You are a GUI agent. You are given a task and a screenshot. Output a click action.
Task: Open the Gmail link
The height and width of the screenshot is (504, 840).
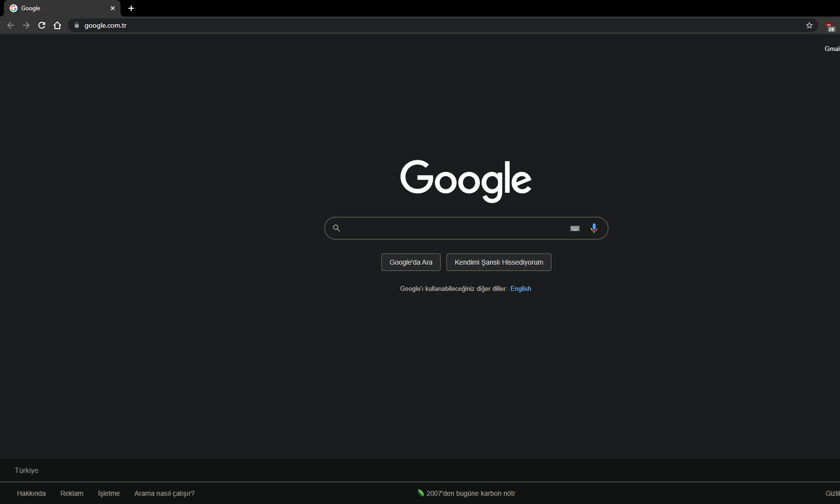pyautogui.click(x=832, y=49)
